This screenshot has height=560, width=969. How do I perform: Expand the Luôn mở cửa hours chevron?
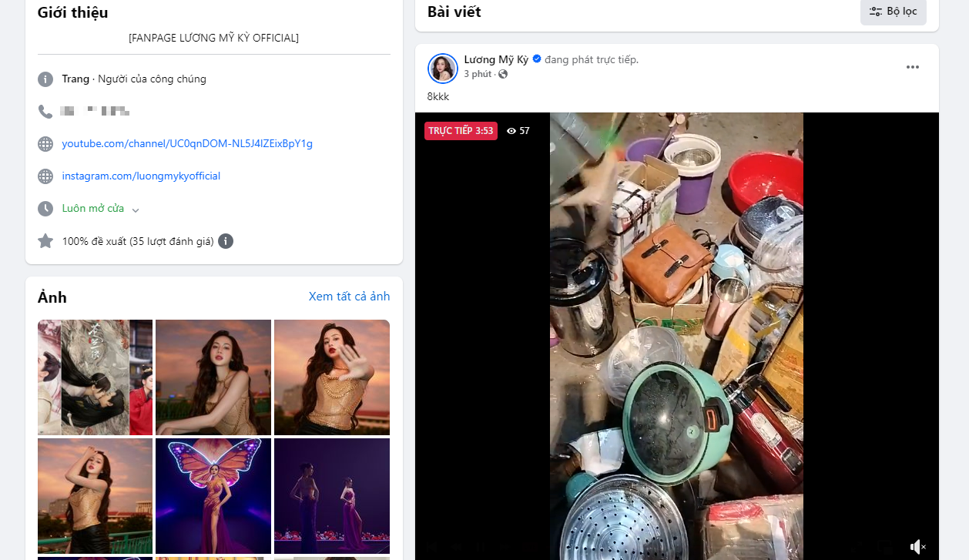tap(136, 210)
